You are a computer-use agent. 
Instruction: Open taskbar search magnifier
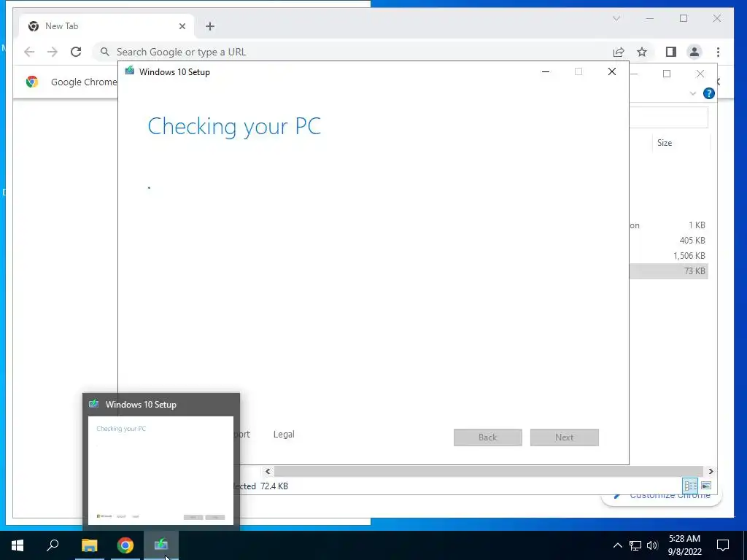53,545
